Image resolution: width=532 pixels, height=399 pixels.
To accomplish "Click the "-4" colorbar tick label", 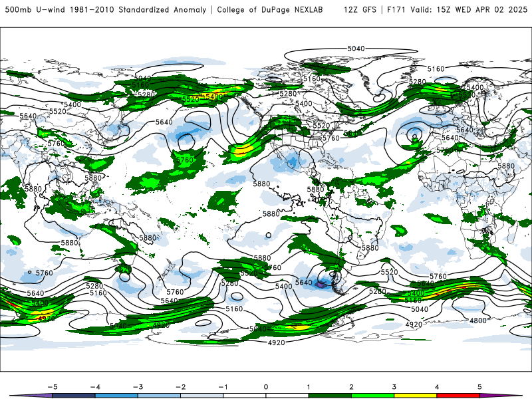I will point(95,387).
